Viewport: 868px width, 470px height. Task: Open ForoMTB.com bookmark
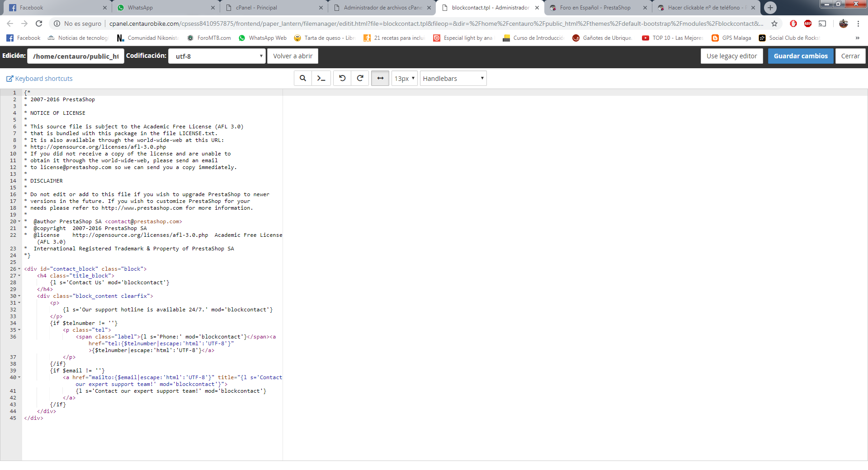tap(209, 38)
